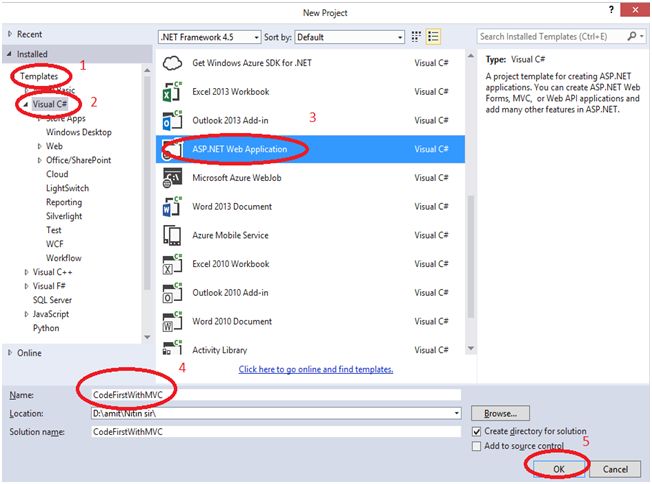
Task: Select SQL Server in the tree
Action: coord(52,300)
